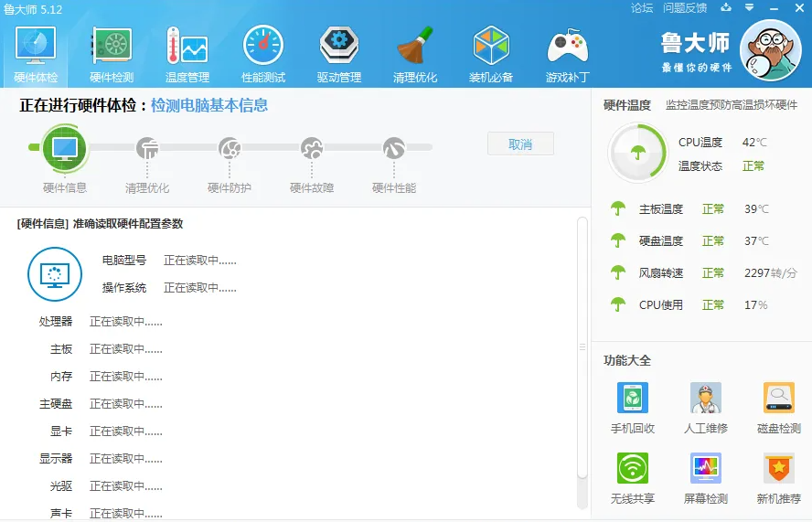
Task: Open the title bar dropdown menu arrow
Action: pos(749,7)
